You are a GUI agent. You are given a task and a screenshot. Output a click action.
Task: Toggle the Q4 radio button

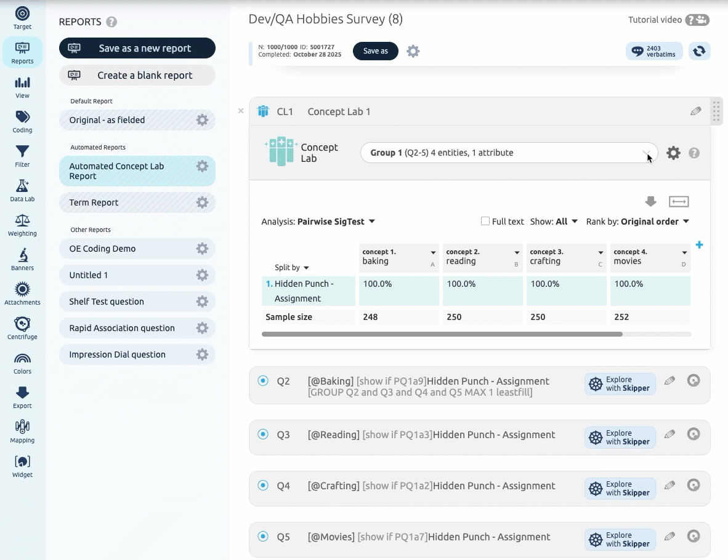[263, 486]
